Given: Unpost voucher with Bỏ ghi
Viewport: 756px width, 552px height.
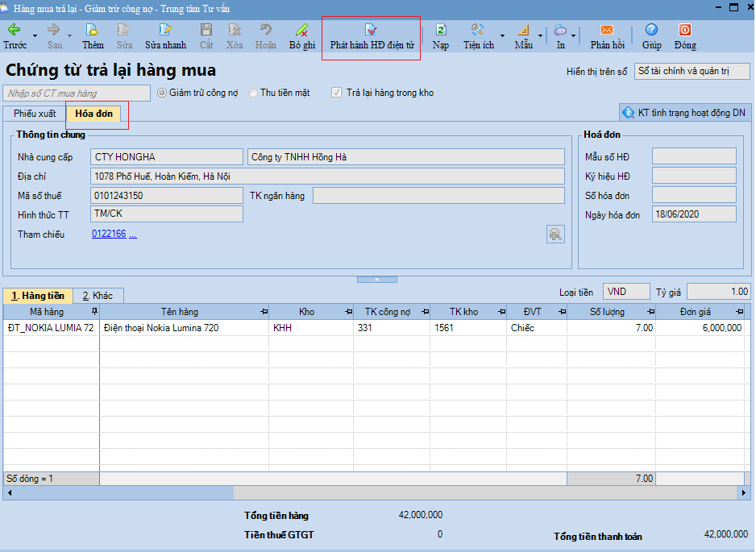Looking at the screenshot, I should 301,36.
